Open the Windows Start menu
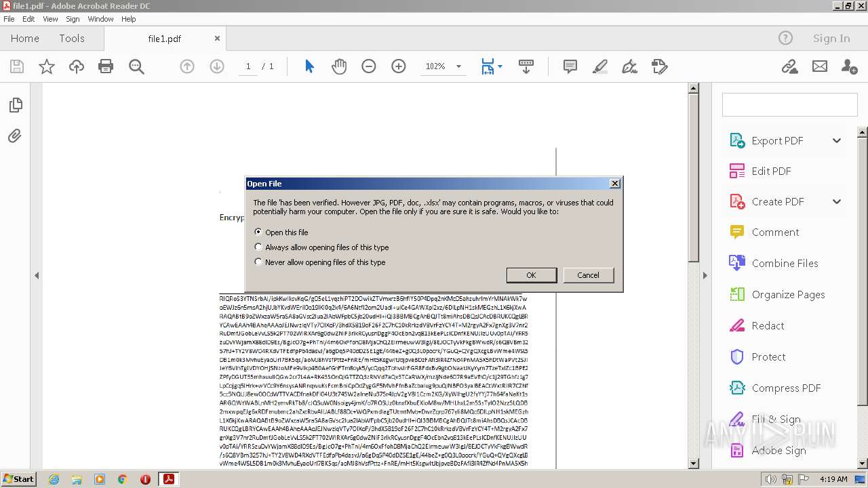This screenshot has height=488, width=868. pyautogui.click(x=18, y=479)
